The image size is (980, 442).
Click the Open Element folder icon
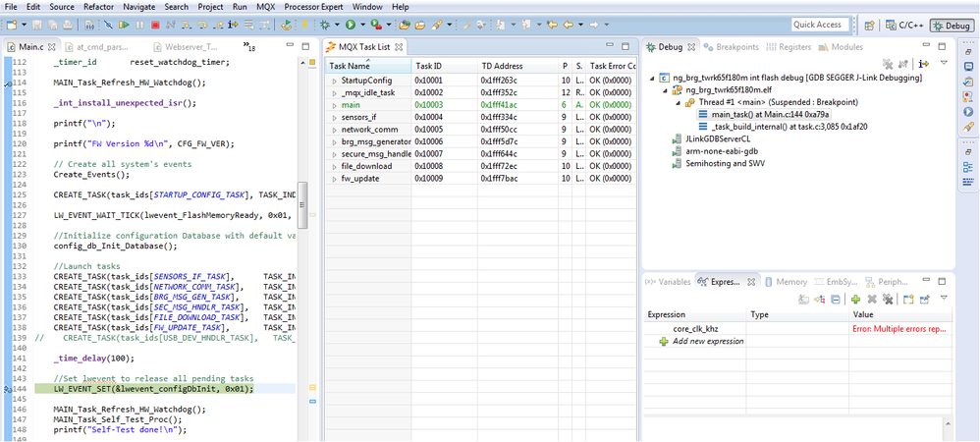[405, 25]
